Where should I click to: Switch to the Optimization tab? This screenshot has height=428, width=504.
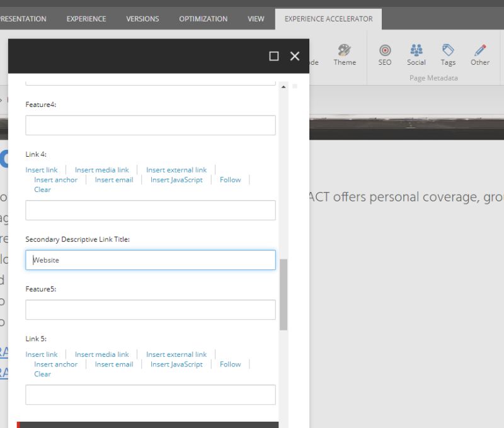point(203,18)
